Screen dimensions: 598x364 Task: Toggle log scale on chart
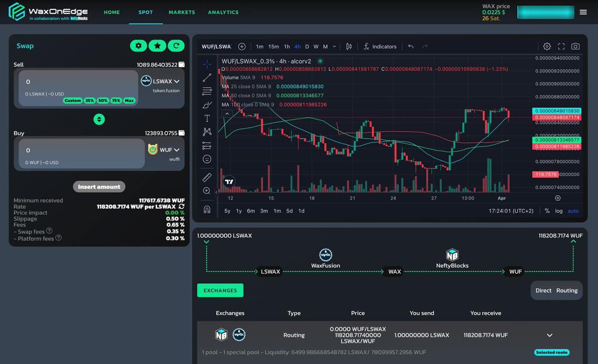pos(559,211)
